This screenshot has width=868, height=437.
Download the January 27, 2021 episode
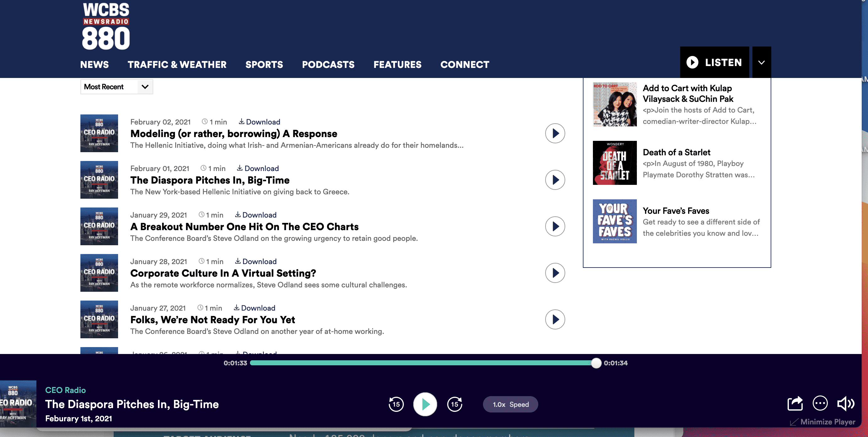pos(254,308)
